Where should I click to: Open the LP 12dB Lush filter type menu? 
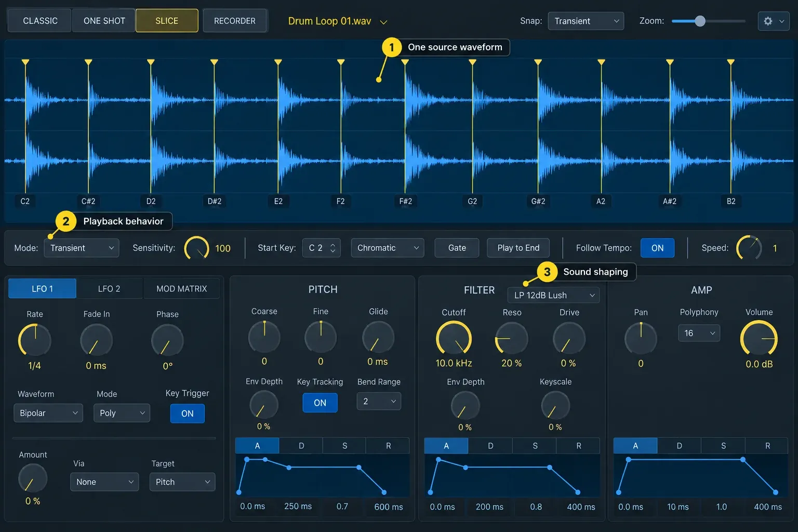(553, 295)
